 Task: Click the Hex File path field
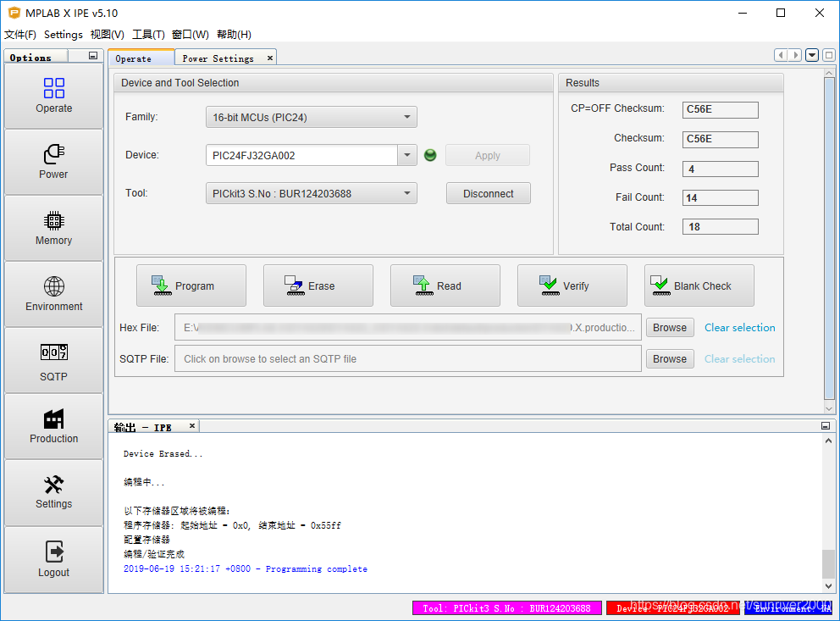[x=407, y=327]
